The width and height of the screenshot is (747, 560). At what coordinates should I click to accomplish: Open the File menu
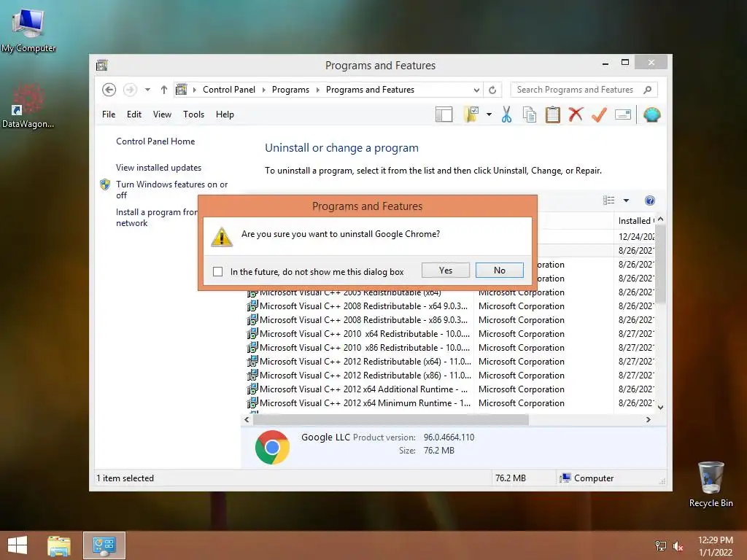[x=109, y=114]
